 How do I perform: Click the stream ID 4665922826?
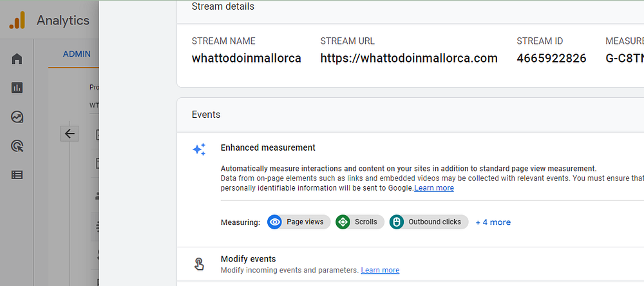[x=551, y=59]
